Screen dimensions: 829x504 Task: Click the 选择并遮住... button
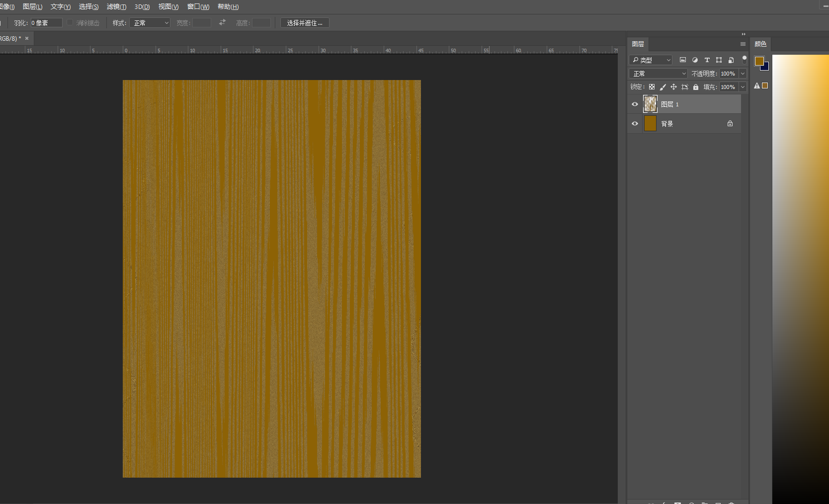[305, 23]
